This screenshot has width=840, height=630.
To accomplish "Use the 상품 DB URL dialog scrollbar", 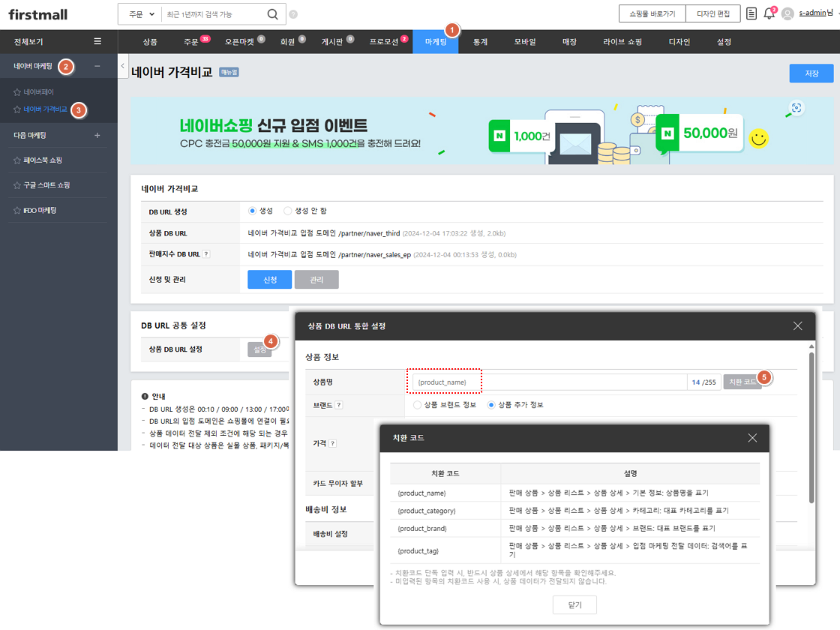I will pyautogui.click(x=811, y=427).
